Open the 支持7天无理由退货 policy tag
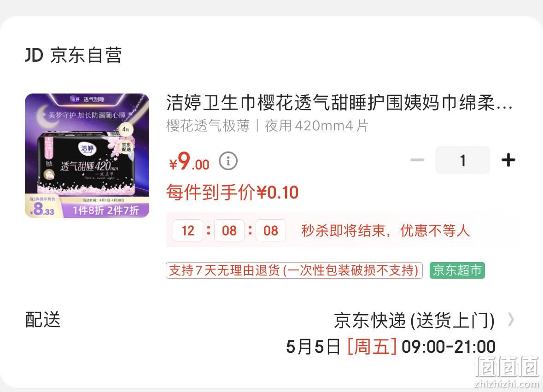Image resolution: width=543 pixels, height=392 pixels. pyautogui.click(x=294, y=270)
